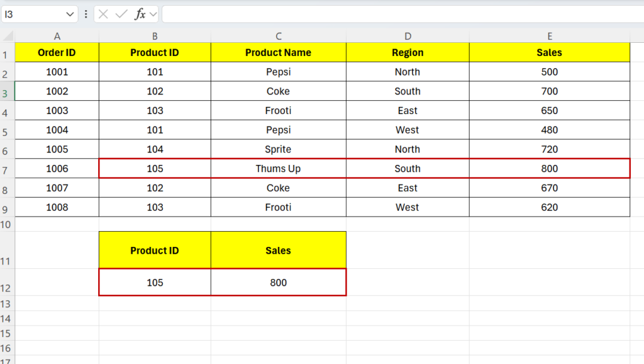Click lookup value 105 in row 12
Screen dimensions: 644x364
tap(155, 283)
